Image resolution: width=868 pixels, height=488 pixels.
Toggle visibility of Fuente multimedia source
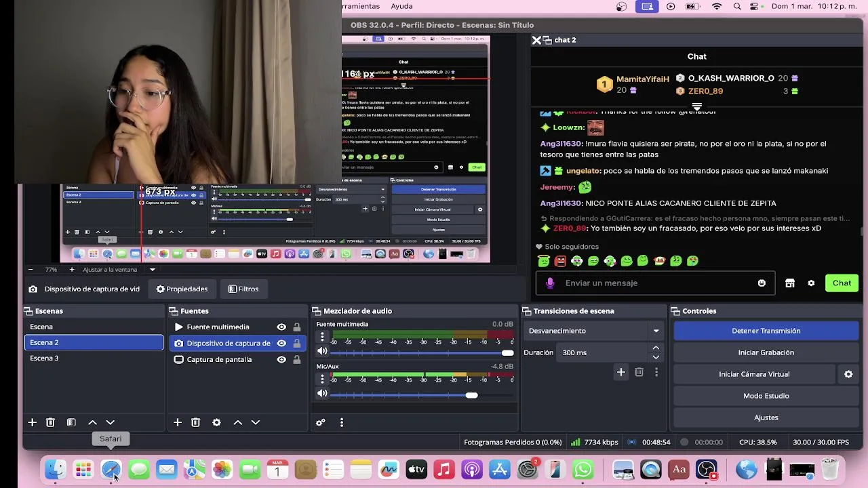tap(281, 327)
